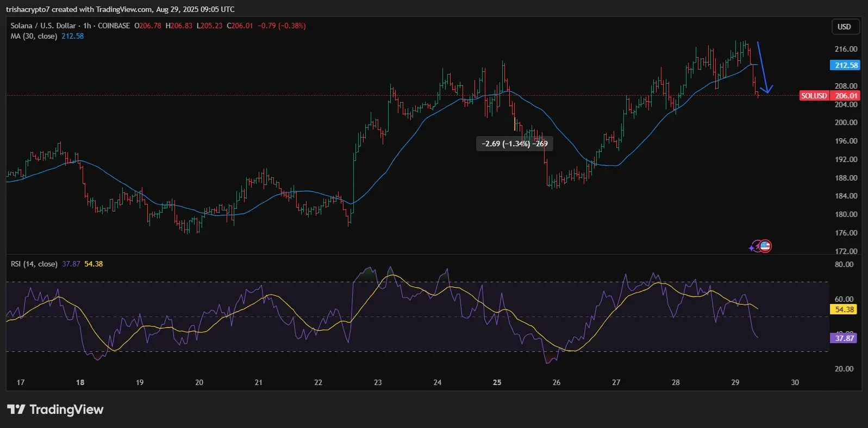Click date 18 on the time axis
868x428 pixels.
click(x=80, y=382)
